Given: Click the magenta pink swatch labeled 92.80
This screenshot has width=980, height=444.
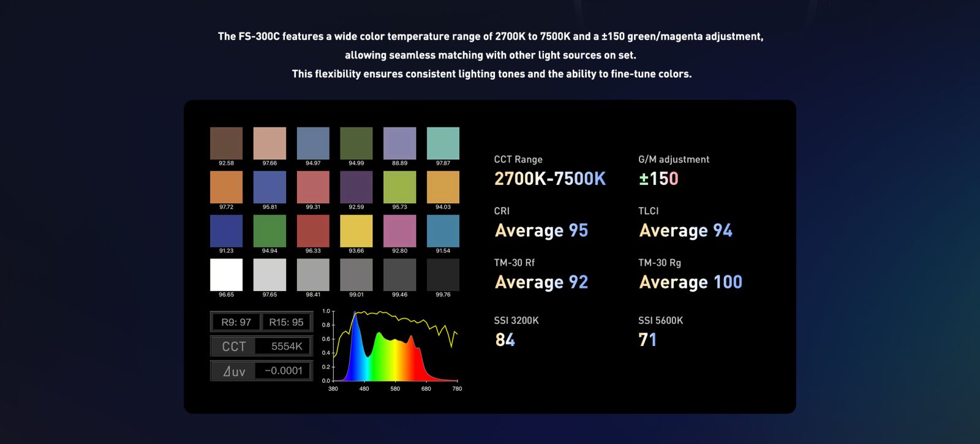Looking at the screenshot, I should click(399, 231).
